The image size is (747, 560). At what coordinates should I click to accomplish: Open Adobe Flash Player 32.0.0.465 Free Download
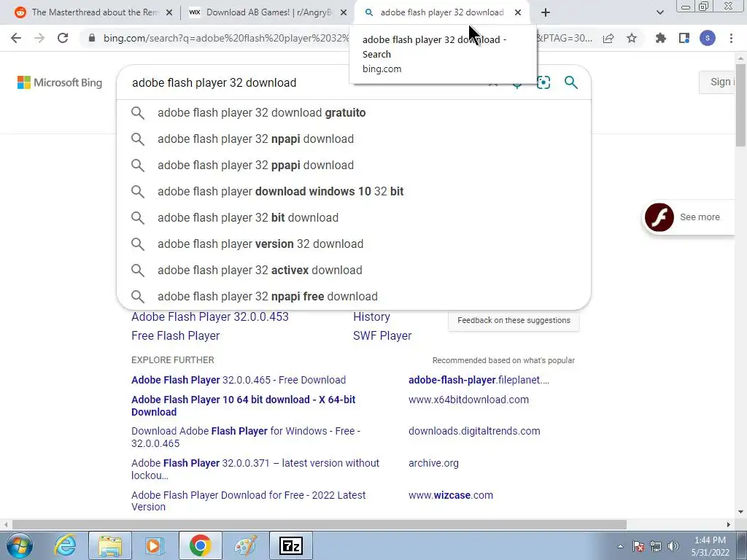pos(239,380)
